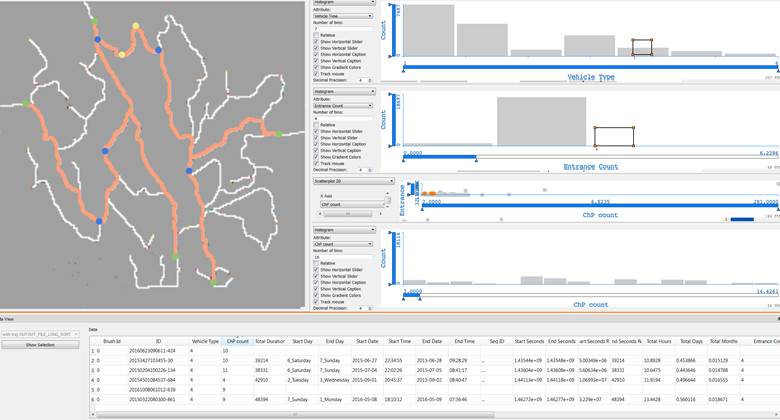Click the Total Duration column header
The width and height of the screenshot is (780, 420).
[269, 341]
